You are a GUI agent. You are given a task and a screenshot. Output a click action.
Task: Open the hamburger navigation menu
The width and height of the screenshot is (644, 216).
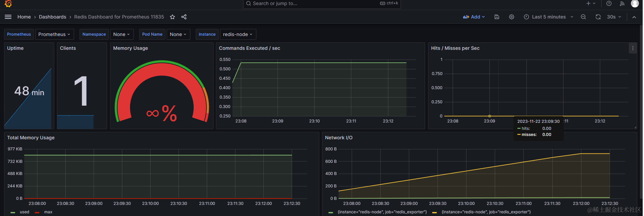(x=8, y=17)
